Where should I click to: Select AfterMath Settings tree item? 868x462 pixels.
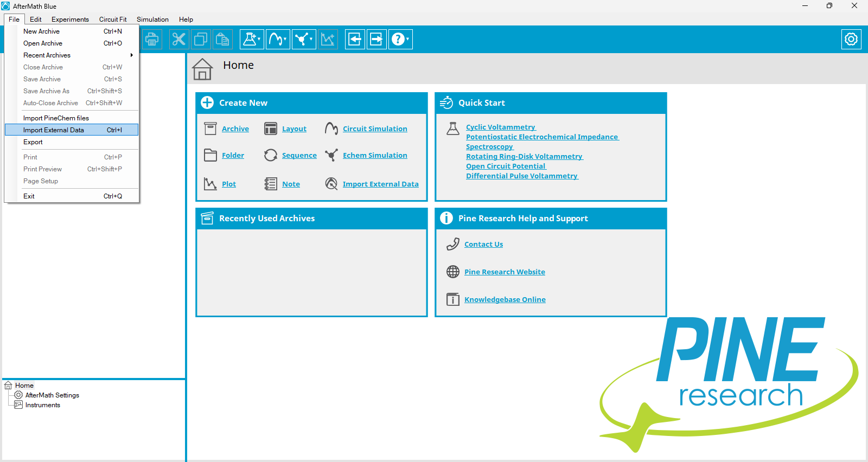(52, 395)
